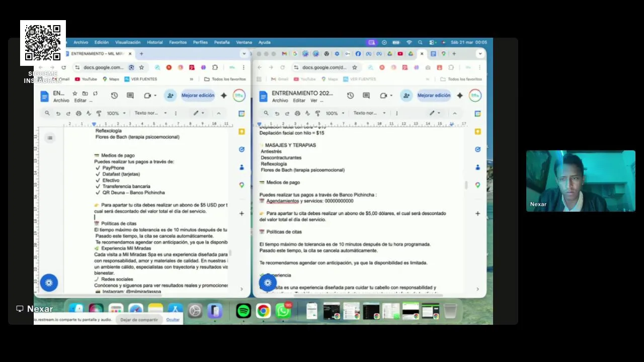Launch Spotify from the Dock
This screenshot has width=644, height=362.
tap(244, 311)
